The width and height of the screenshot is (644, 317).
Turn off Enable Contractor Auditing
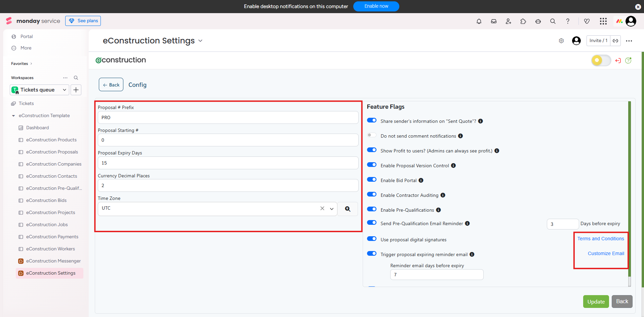[x=371, y=195]
